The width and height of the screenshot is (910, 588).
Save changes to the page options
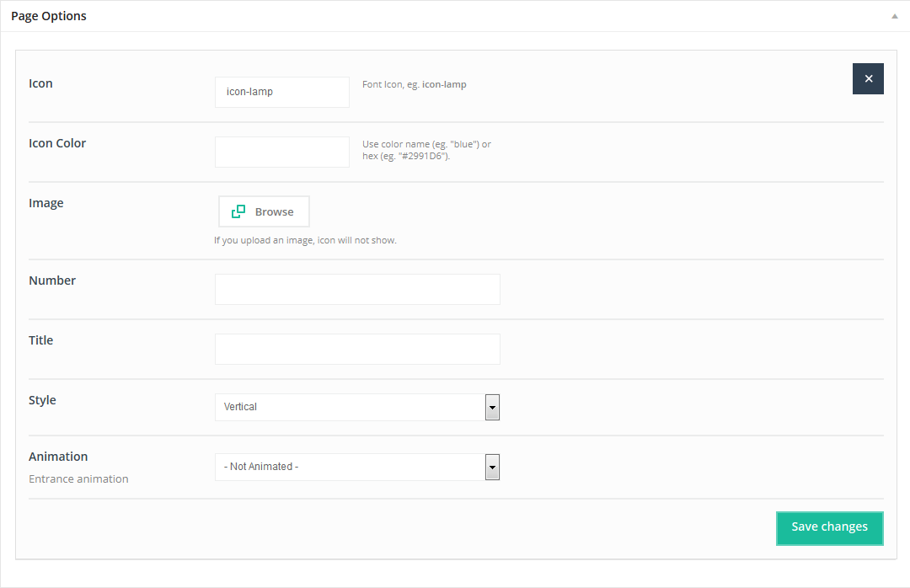tap(829, 527)
